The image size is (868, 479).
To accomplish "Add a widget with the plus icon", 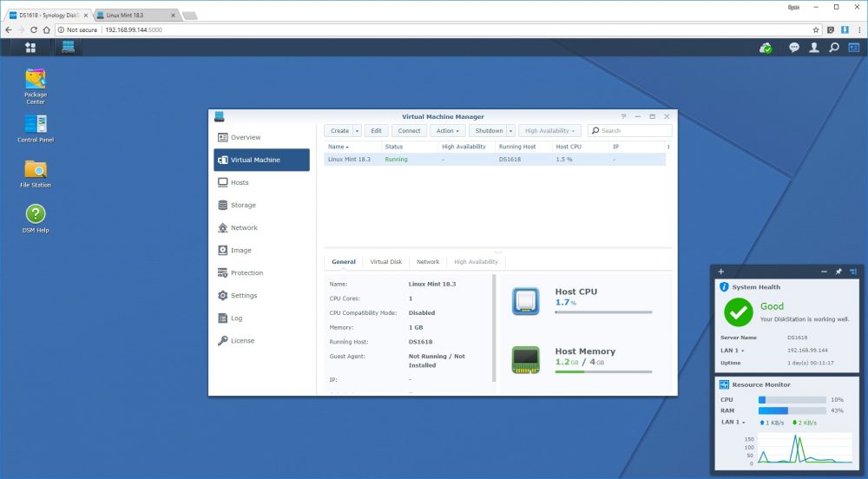I will [720, 272].
